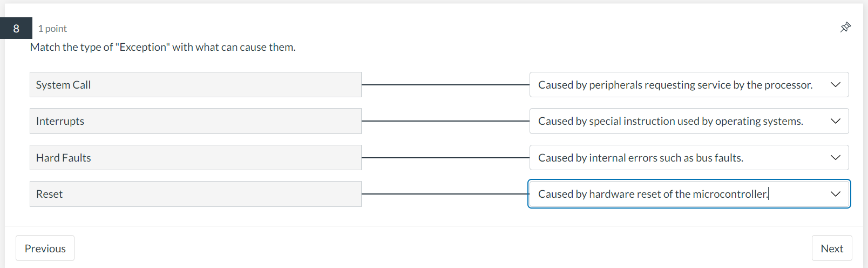Viewport: 868px width, 268px height.
Task: Open the 'Caused by hardware reset' dropdown
Action: pyautogui.click(x=689, y=194)
